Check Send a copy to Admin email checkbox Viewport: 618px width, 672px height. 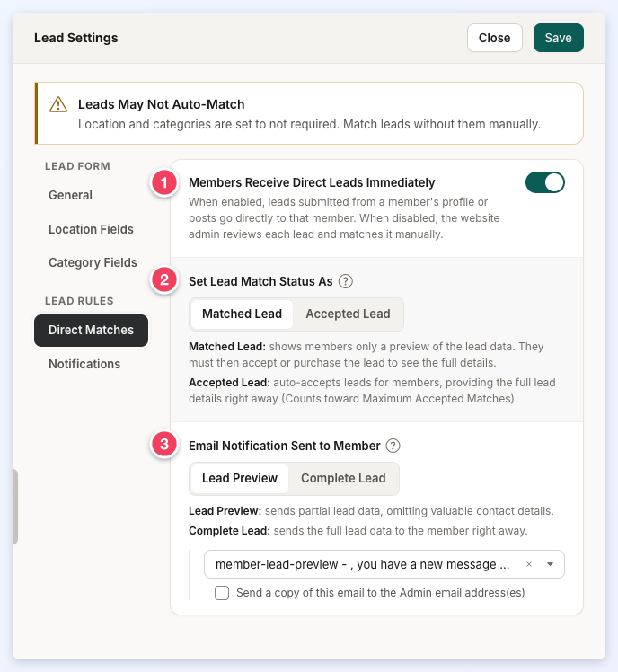tap(222, 593)
